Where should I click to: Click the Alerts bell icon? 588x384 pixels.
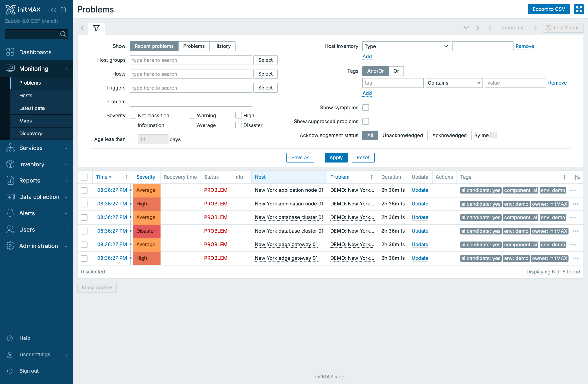tap(10, 213)
